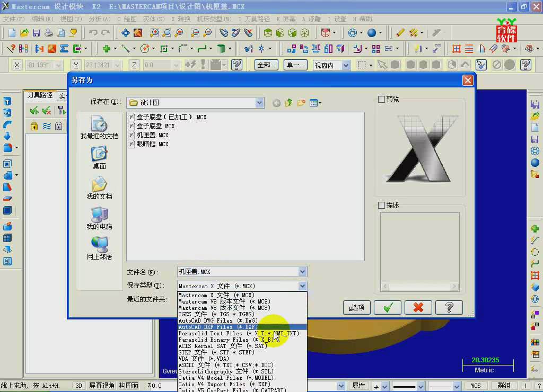Click the green cylinder solid icon
This screenshot has width=543, height=392.
[x=221, y=49]
